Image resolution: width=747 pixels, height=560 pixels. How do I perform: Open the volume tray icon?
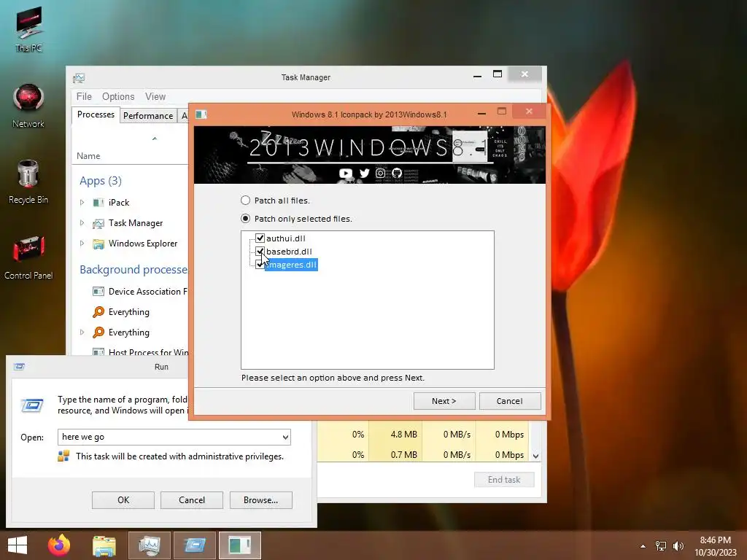[678, 545]
